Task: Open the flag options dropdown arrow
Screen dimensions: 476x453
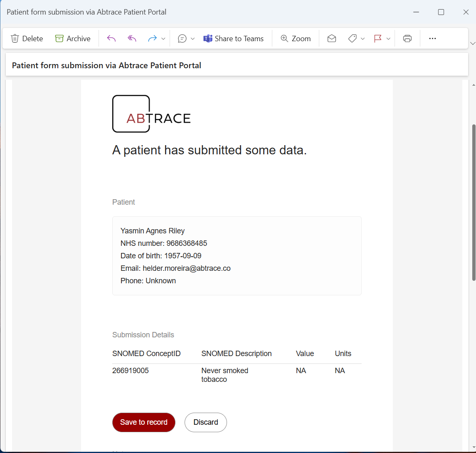Action: click(x=388, y=39)
